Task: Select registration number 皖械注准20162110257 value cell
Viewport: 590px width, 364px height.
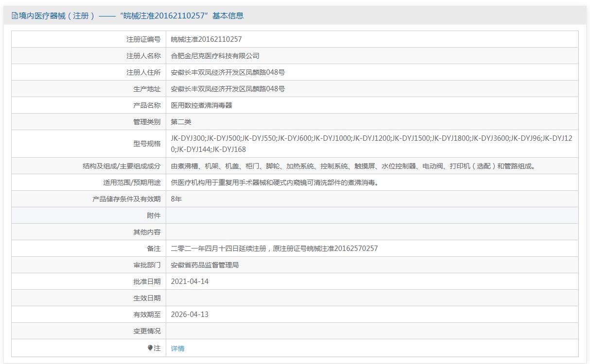Action: tap(206, 39)
